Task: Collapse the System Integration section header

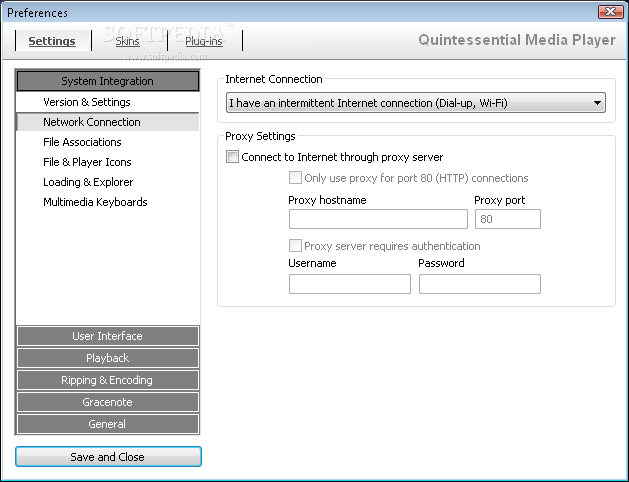Action: point(108,81)
